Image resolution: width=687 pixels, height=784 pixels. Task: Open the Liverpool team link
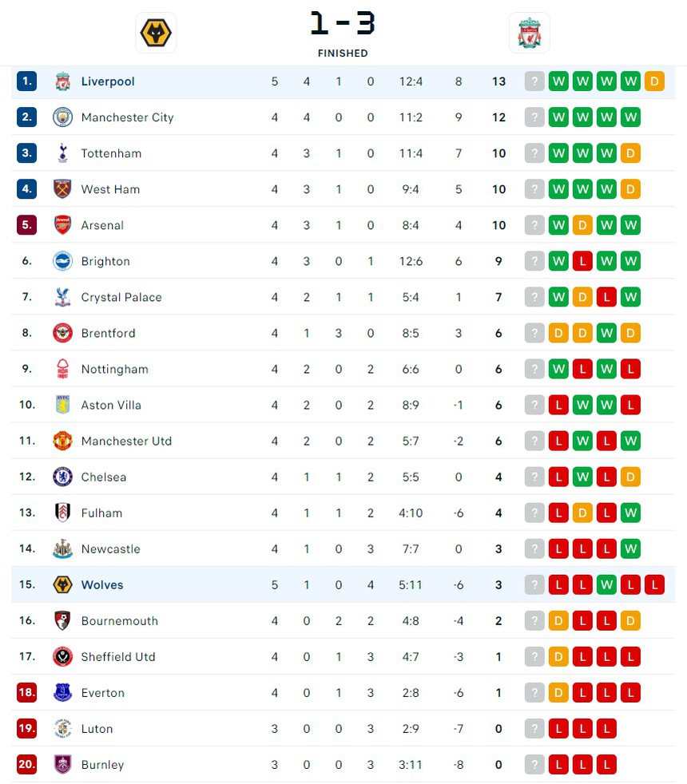click(x=108, y=81)
